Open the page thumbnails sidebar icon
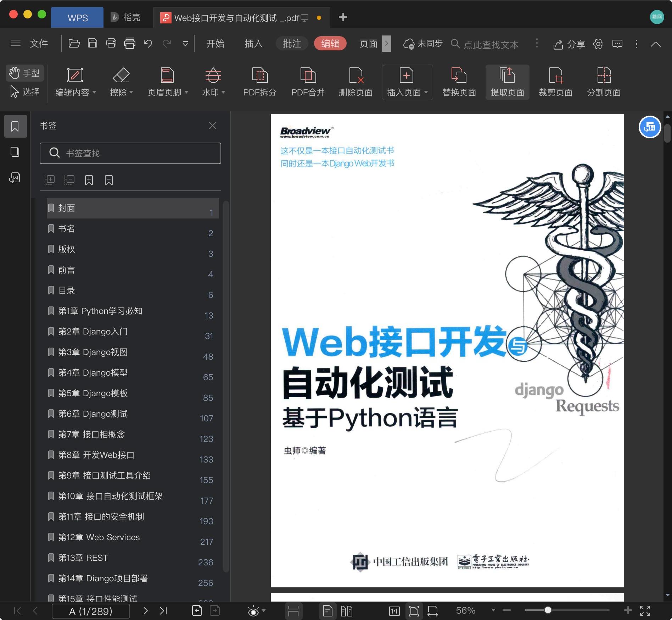Viewport: 672px width, 620px height. coord(15,152)
